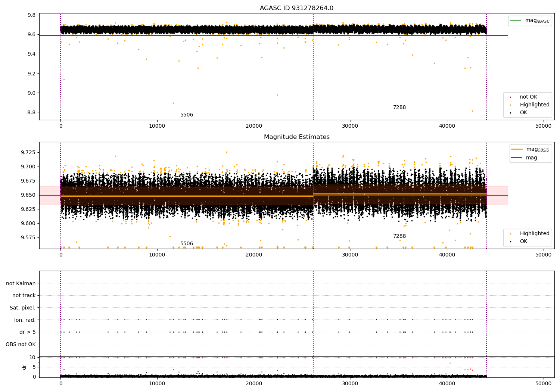
Task: Click the 5506 obsid label in top plot
Action: tap(187, 115)
